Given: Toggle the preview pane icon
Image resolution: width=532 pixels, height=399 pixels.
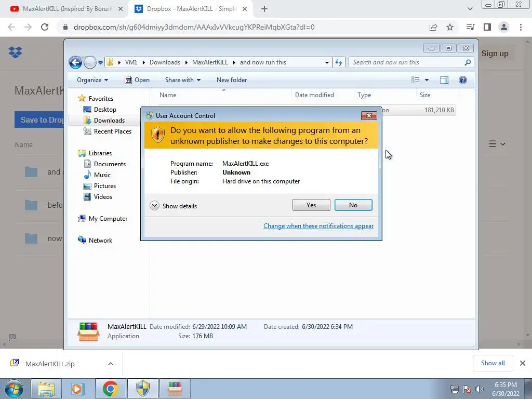Looking at the screenshot, I should (x=444, y=80).
